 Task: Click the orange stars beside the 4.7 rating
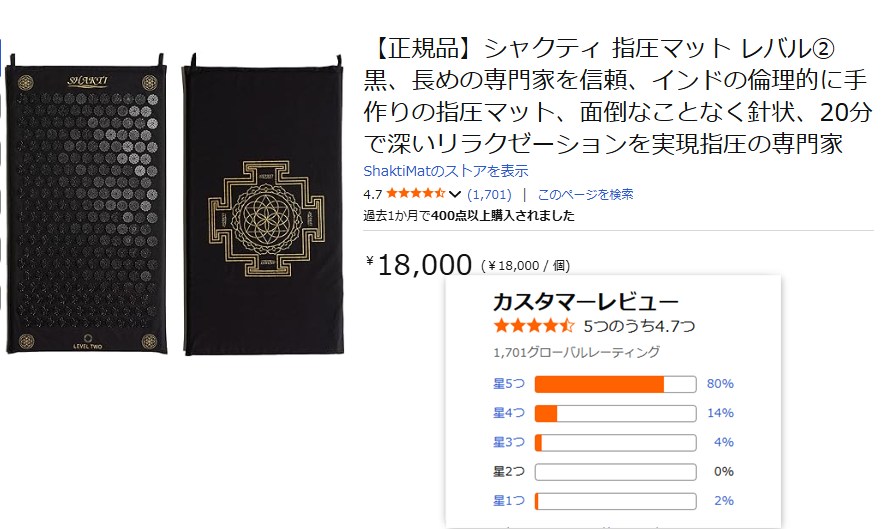point(416,194)
